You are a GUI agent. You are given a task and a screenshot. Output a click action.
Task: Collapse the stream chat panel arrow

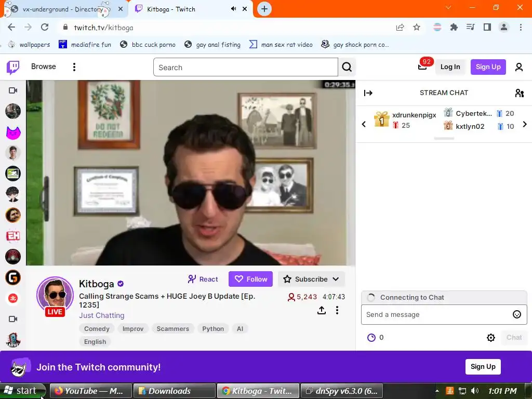pos(368,92)
